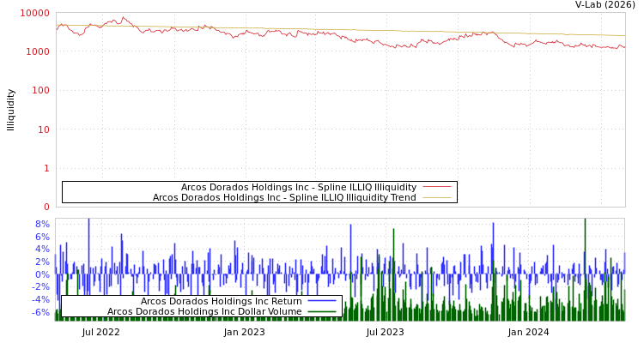
Task: Click the 100 tick label on upper chart
Action: click(40, 90)
